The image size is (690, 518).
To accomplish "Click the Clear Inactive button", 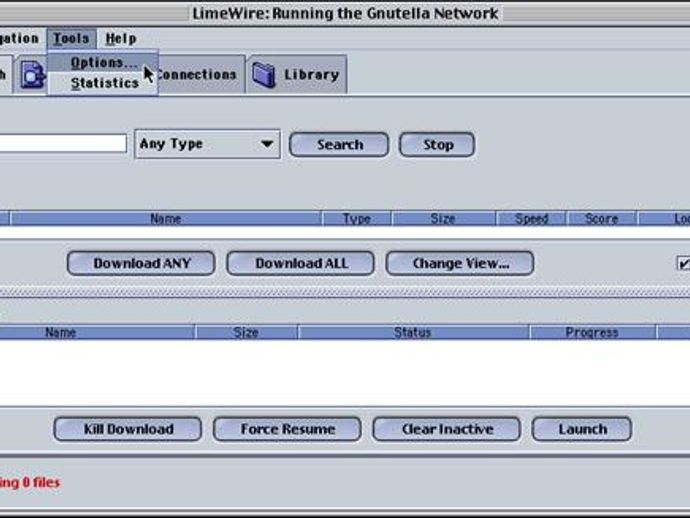I will (x=447, y=429).
